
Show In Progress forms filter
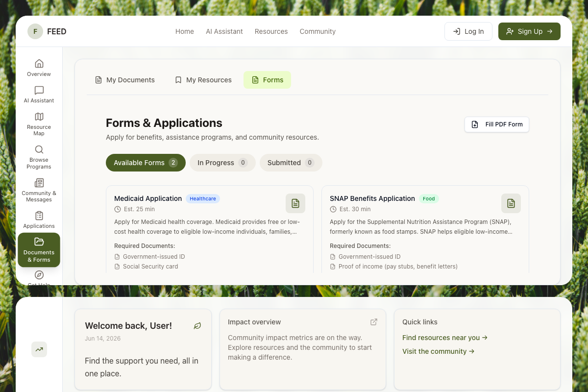click(222, 163)
